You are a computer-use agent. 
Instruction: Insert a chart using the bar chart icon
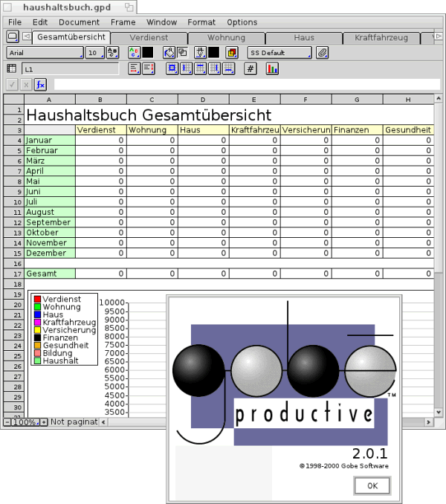[x=272, y=68]
